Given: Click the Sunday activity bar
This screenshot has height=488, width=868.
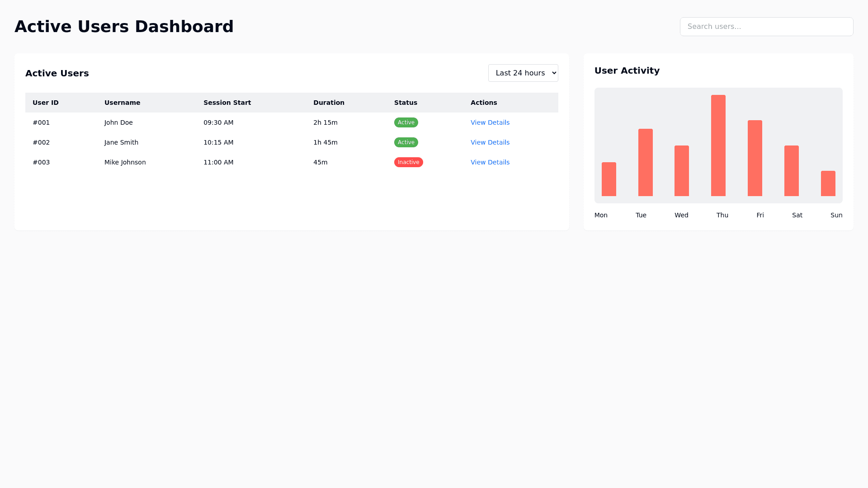Looking at the screenshot, I should point(828,183).
